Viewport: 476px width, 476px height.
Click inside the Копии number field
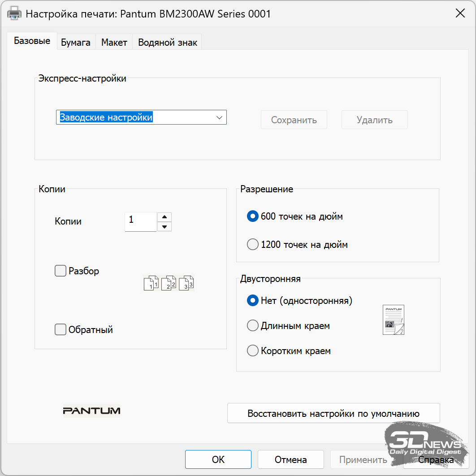tap(140, 221)
